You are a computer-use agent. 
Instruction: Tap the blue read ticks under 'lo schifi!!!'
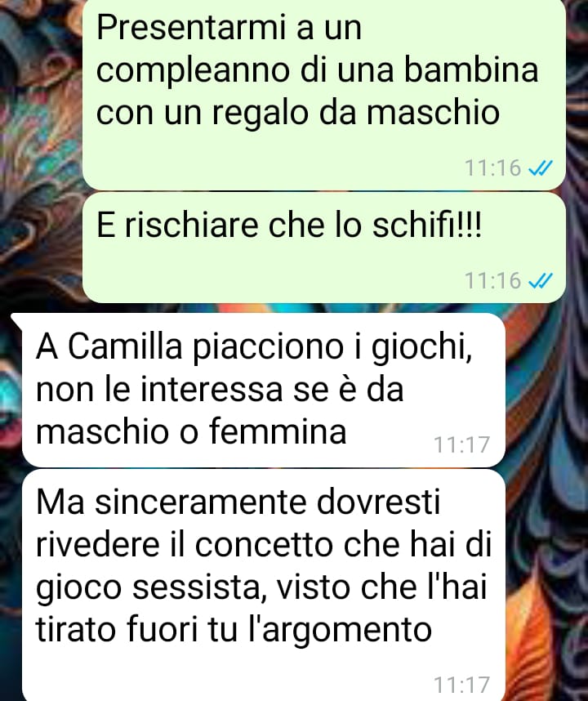tap(541, 281)
